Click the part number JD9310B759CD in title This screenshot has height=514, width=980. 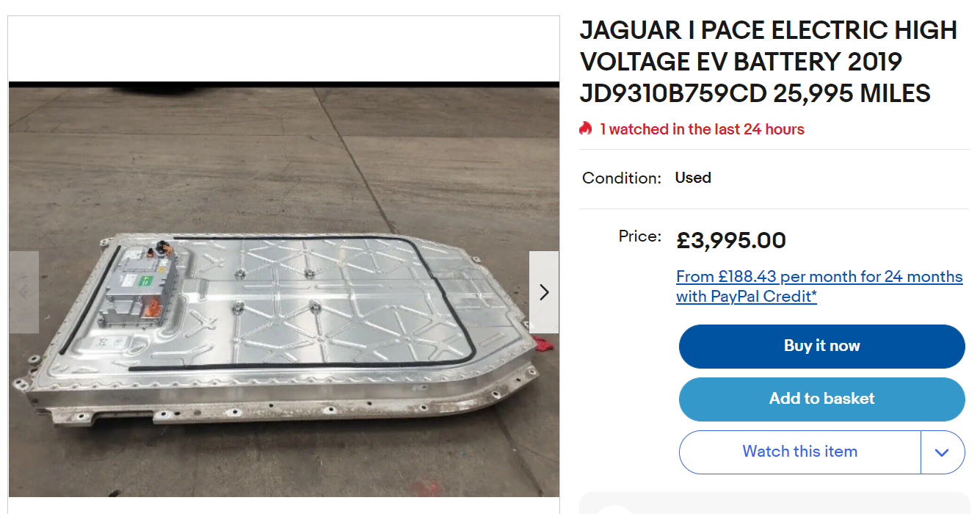(672, 94)
